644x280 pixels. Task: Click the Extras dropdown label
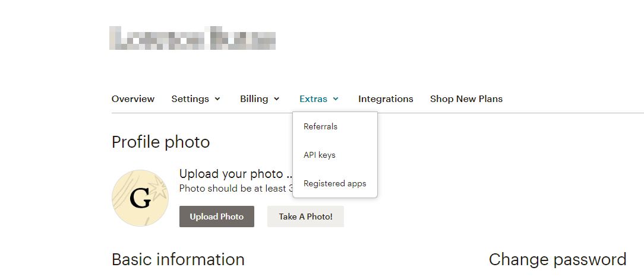(x=313, y=99)
